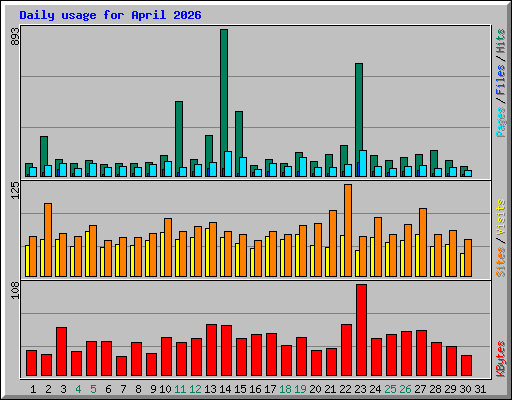This screenshot has height=400, width=512.
Task: Click the cyan pages bar for day 23
Action: 363,163
